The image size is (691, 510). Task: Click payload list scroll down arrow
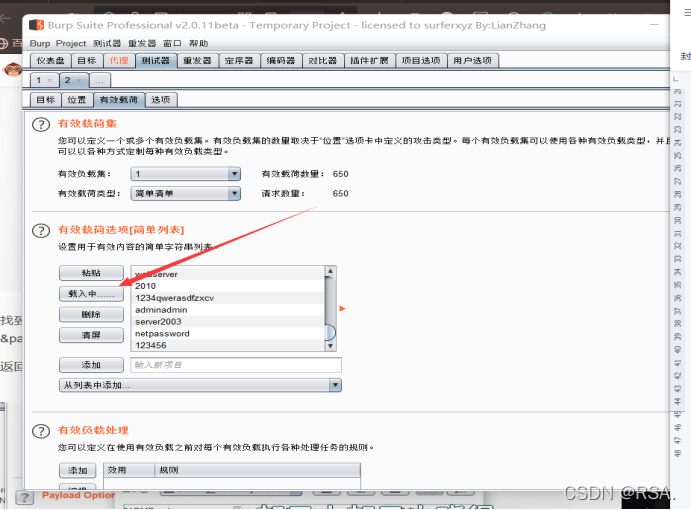(x=330, y=346)
